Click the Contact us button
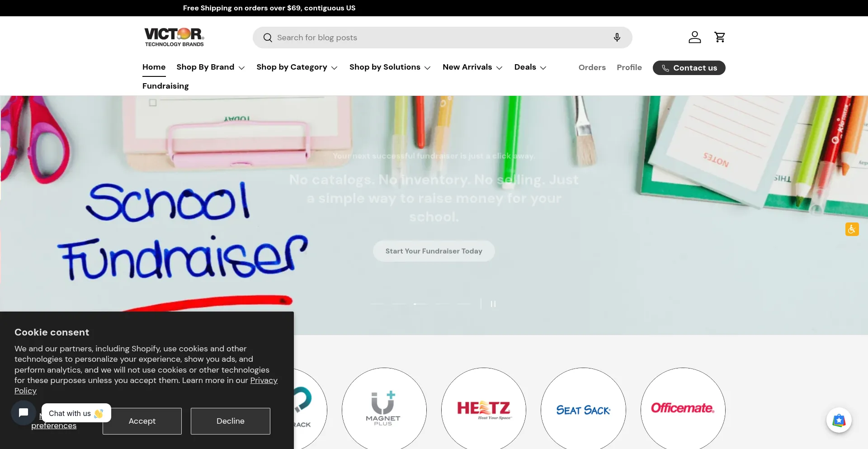This screenshot has height=449, width=868. pyautogui.click(x=689, y=68)
